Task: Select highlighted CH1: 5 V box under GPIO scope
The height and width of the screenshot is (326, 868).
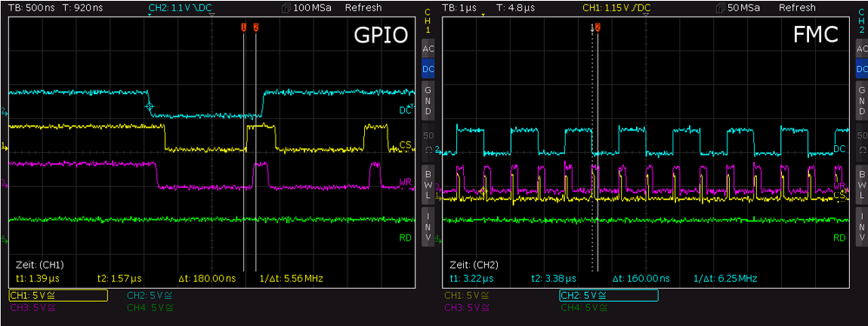Action: point(58,296)
